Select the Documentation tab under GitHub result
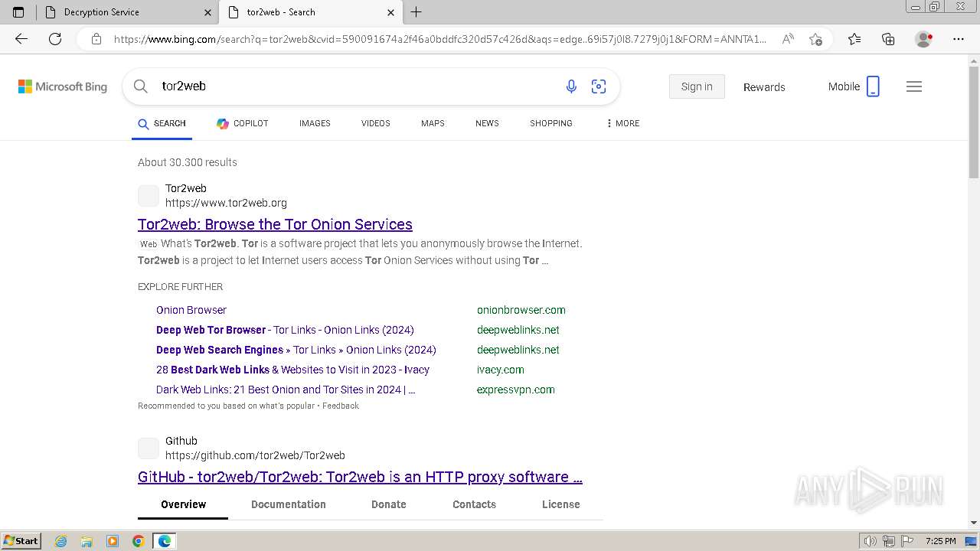Image resolution: width=980 pixels, height=551 pixels. click(x=289, y=504)
